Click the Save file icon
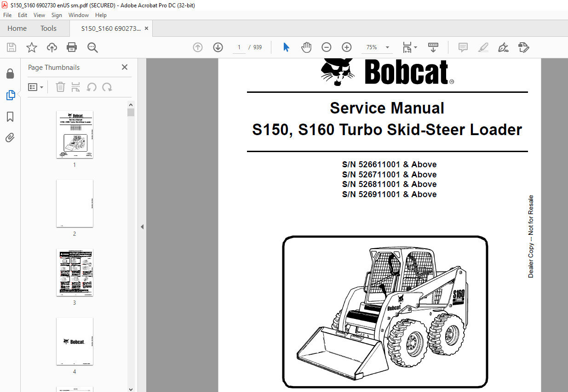The height and width of the screenshot is (392, 568). point(11,47)
